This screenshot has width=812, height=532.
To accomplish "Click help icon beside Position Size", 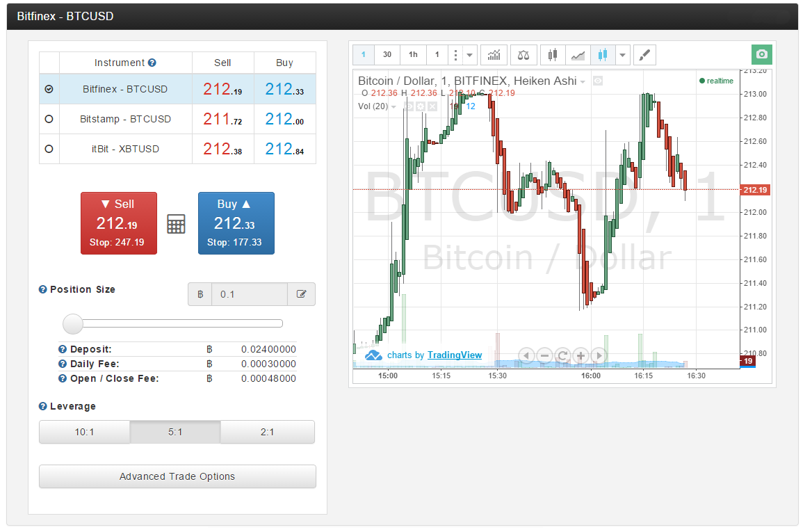I will click(x=43, y=289).
